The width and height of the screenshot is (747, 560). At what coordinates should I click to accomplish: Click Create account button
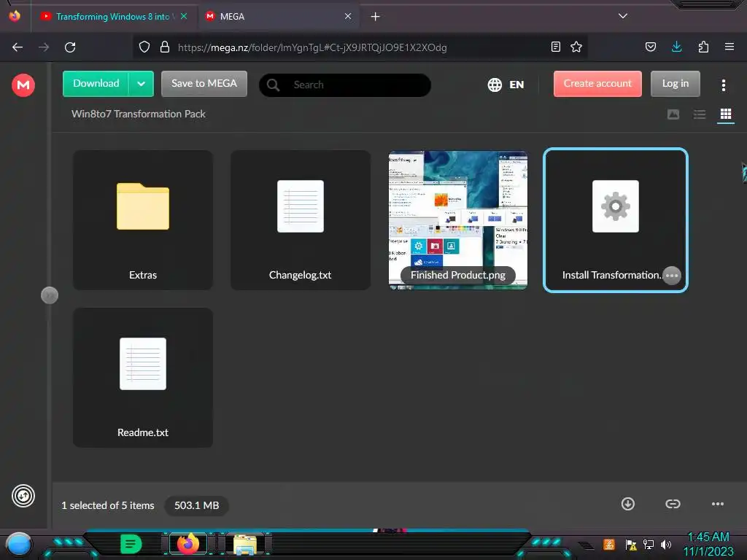click(x=597, y=84)
